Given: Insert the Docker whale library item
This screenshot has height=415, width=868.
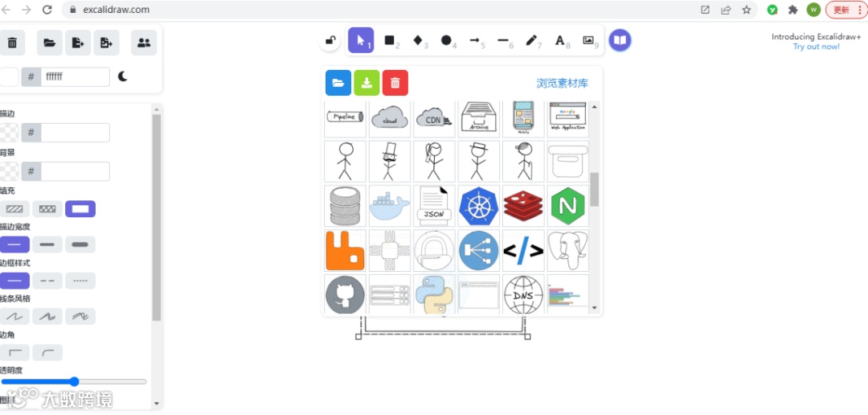Looking at the screenshot, I should [x=390, y=206].
